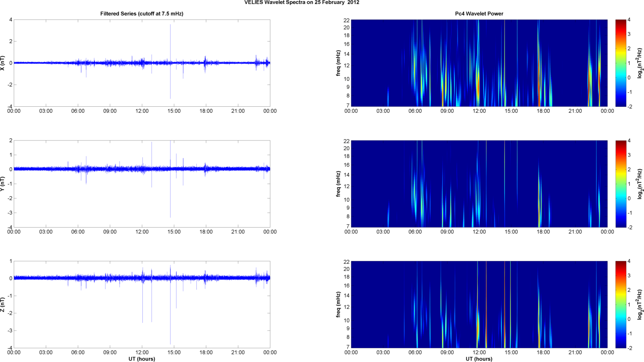This screenshot has height=362, width=644.
Task: Select the freq (mHz) label of top spectrogram
Action: pyautogui.click(x=338, y=63)
